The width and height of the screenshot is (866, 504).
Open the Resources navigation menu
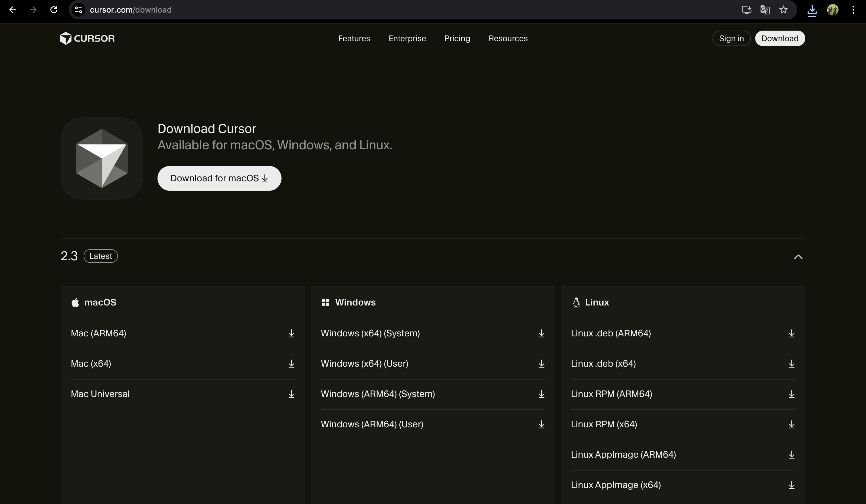click(x=508, y=38)
